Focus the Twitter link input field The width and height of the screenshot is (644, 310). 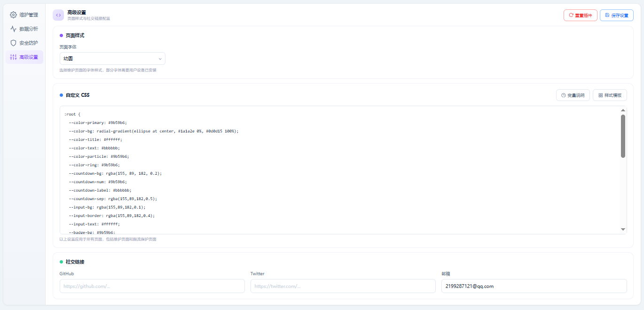(x=343, y=286)
